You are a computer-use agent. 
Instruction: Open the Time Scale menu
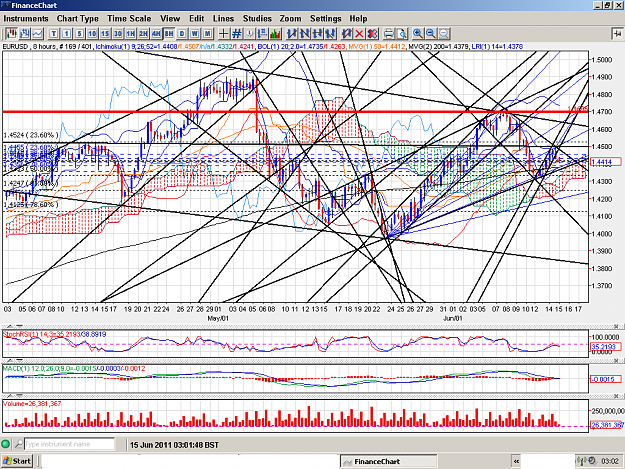[129, 18]
